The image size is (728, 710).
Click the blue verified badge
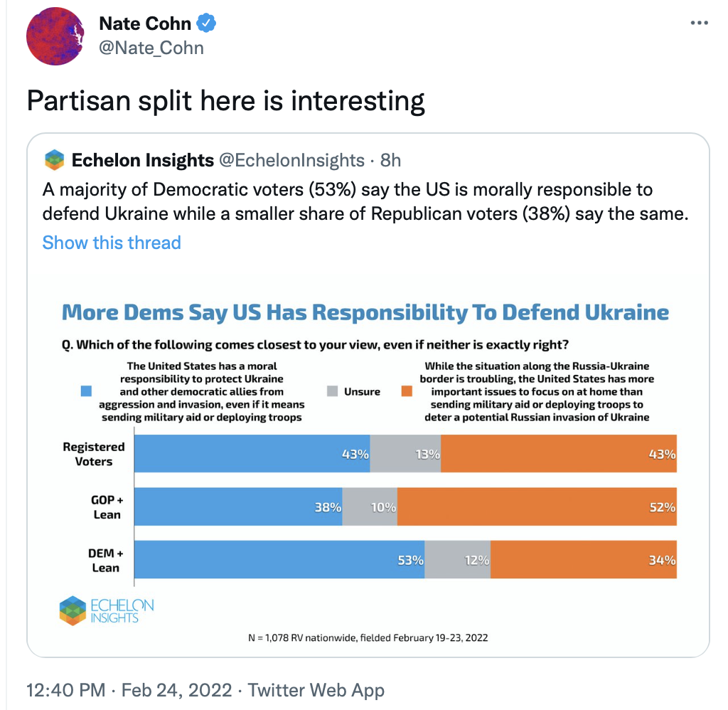(206, 23)
